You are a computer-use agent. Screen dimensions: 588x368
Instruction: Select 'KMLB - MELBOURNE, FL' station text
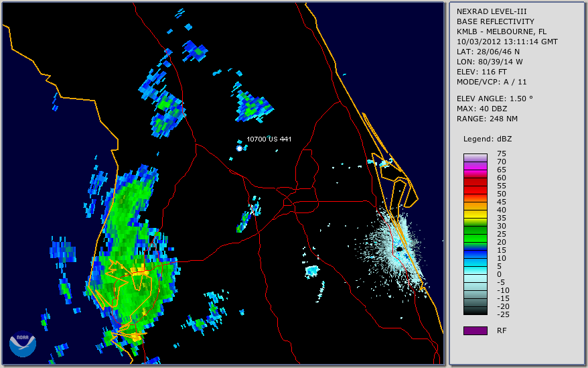[x=502, y=32]
